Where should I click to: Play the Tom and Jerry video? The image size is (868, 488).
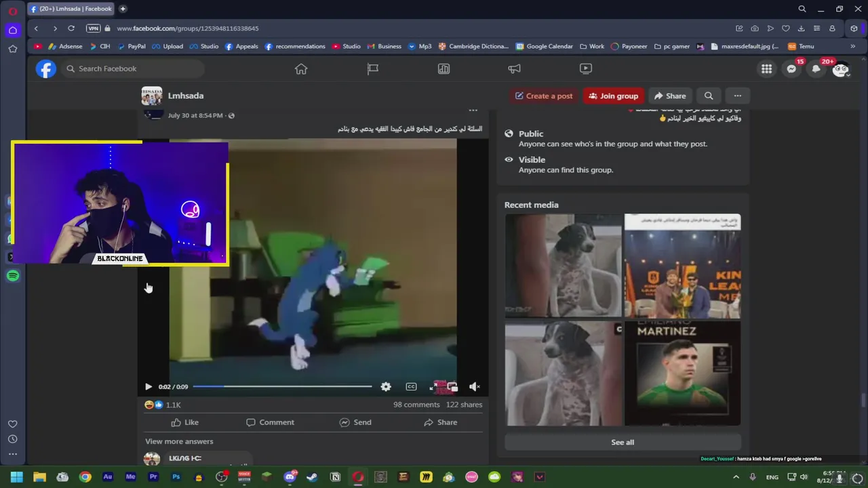148,386
